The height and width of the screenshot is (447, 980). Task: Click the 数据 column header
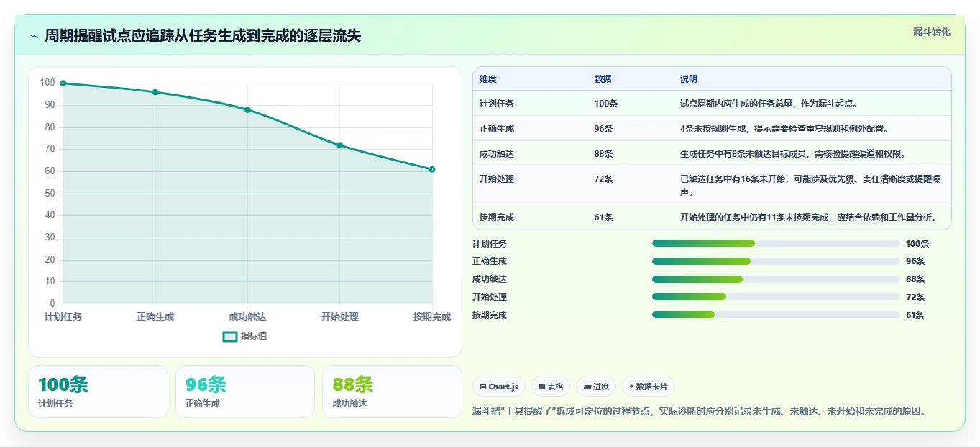pyautogui.click(x=603, y=79)
